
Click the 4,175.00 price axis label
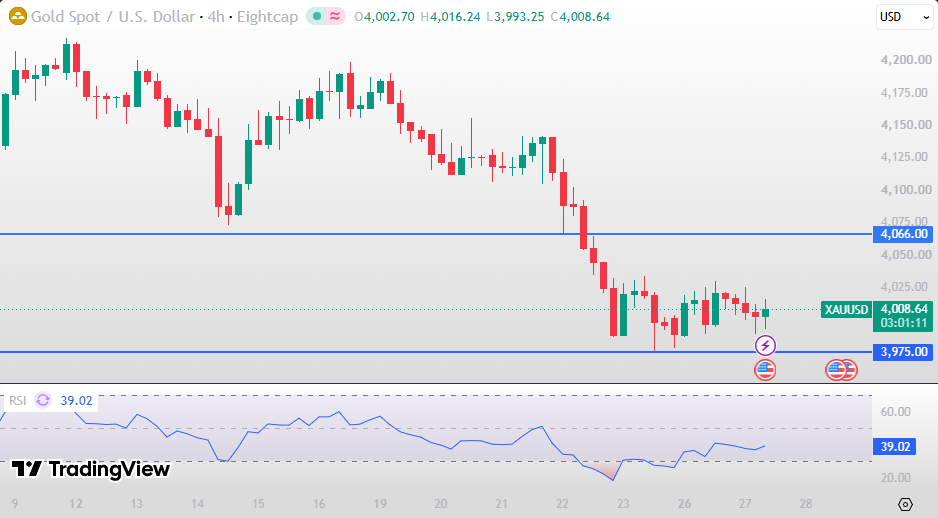point(906,93)
